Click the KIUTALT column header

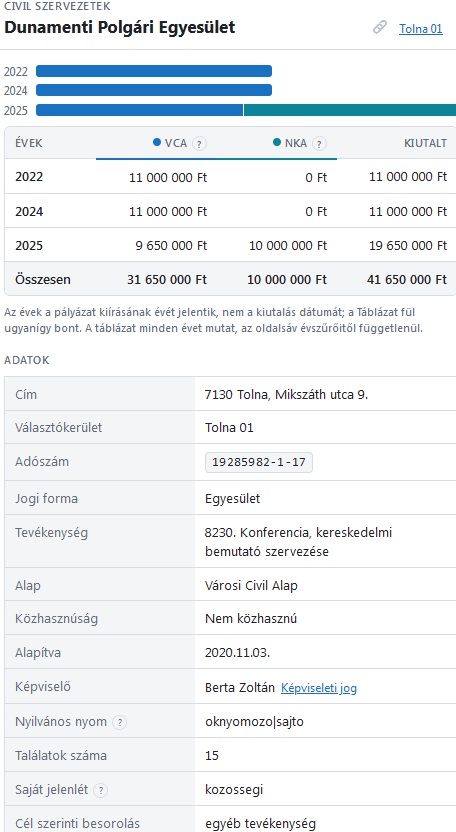point(425,143)
